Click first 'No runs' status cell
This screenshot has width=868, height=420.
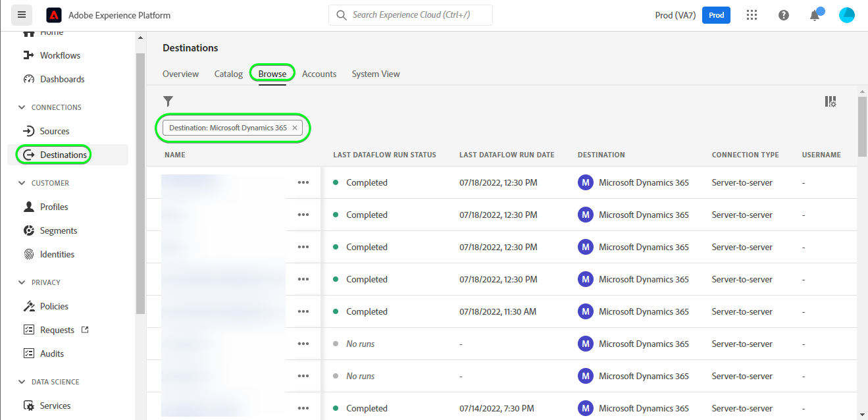coord(360,344)
